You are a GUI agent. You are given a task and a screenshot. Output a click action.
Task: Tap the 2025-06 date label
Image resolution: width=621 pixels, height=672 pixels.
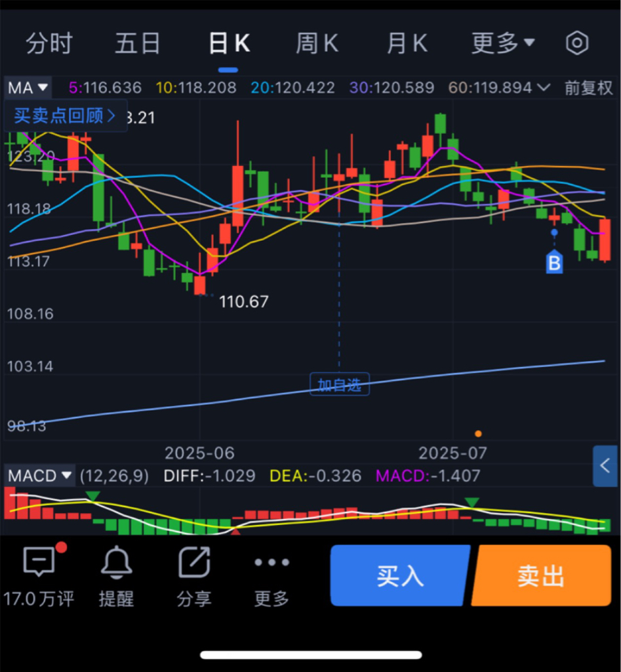tap(199, 453)
